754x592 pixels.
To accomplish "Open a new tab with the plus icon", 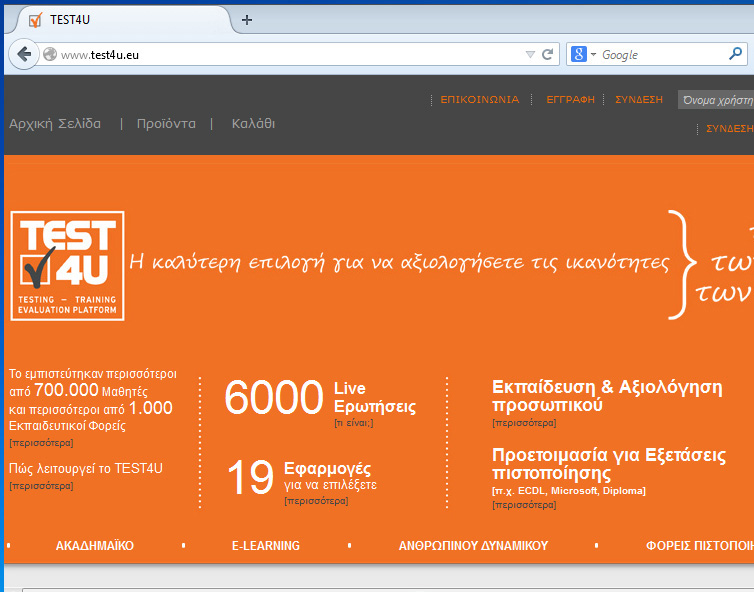I will (247, 20).
